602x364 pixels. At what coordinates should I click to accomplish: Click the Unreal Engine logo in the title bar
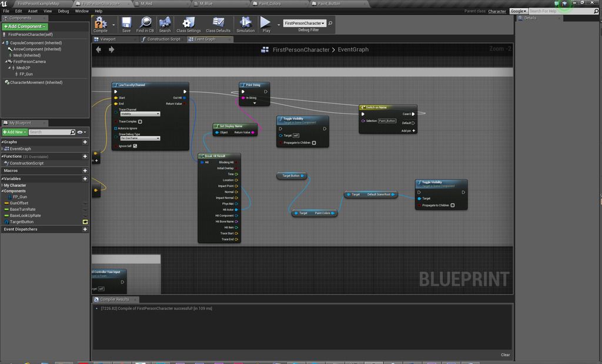(x=4, y=4)
